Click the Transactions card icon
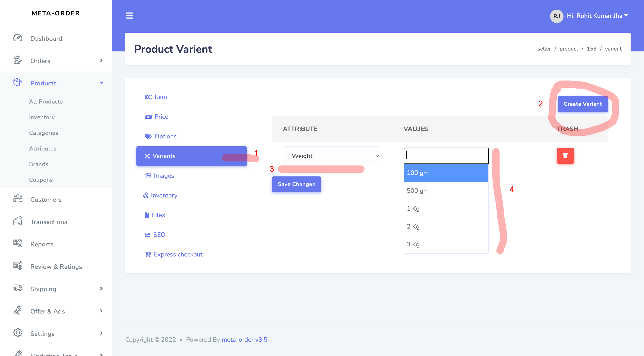 click(x=18, y=221)
